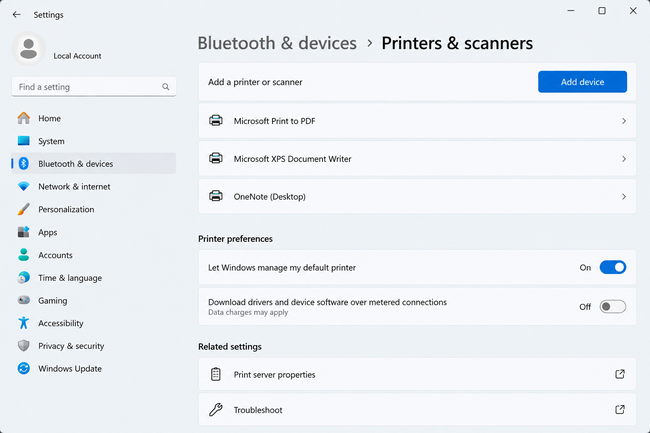The width and height of the screenshot is (650, 433).
Task: Click external link icon for Troubleshoot
Action: 620,410
